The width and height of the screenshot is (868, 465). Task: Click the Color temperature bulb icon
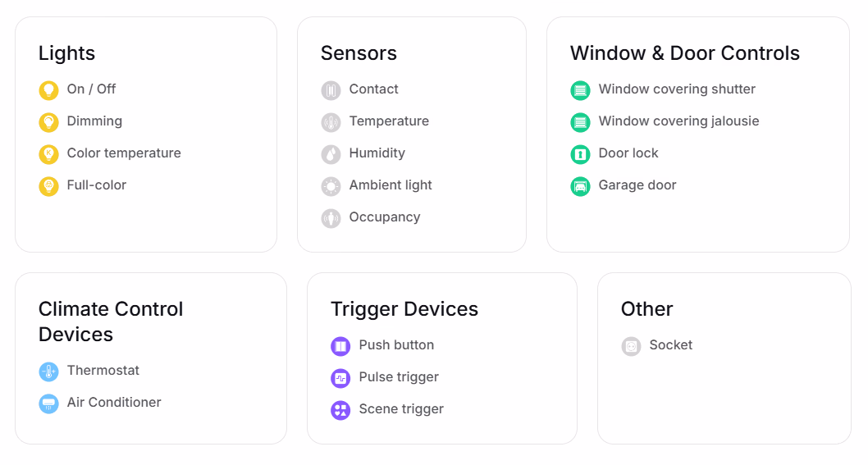[48, 154]
